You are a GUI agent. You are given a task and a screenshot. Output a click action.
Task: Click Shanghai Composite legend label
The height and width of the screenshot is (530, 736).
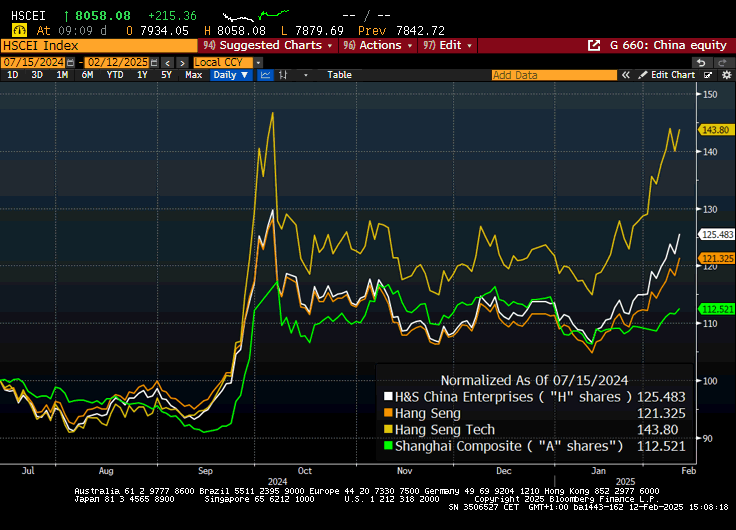coord(509,446)
